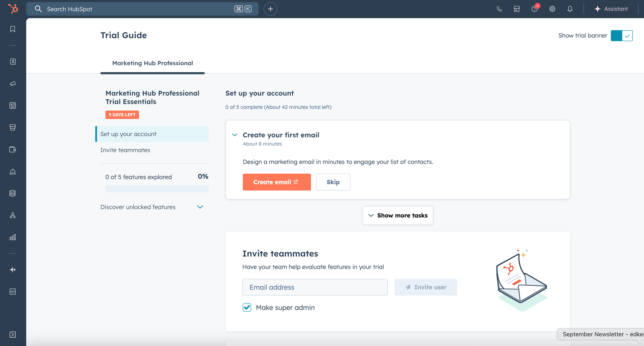Open the Automation workflows sidebar icon
644x346 pixels.
pos(13,215)
